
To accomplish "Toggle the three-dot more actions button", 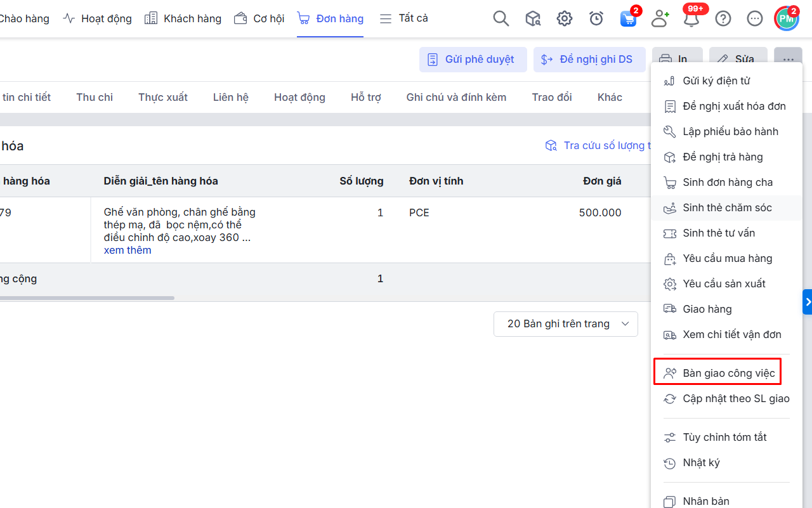I will coord(788,60).
